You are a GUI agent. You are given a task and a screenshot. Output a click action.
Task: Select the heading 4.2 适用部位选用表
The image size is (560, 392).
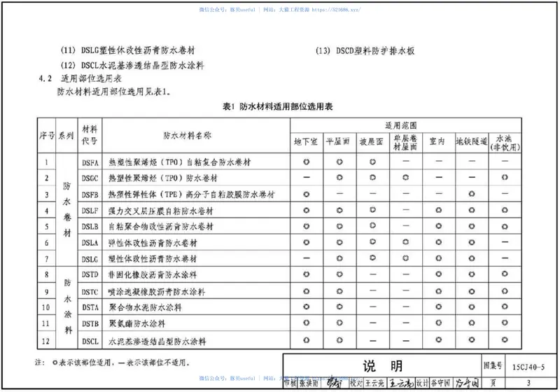click(x=80, y=78)
